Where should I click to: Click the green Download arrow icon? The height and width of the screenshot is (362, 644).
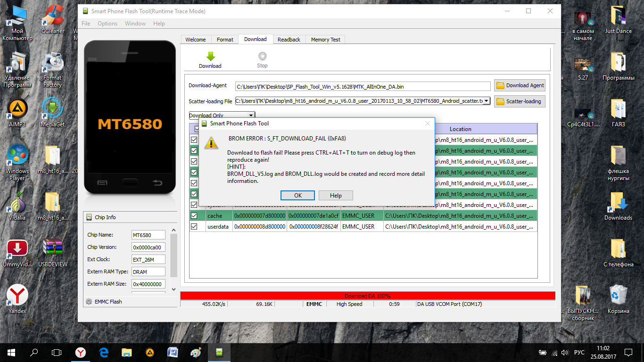pyautogui.click(x=210, y=56)
